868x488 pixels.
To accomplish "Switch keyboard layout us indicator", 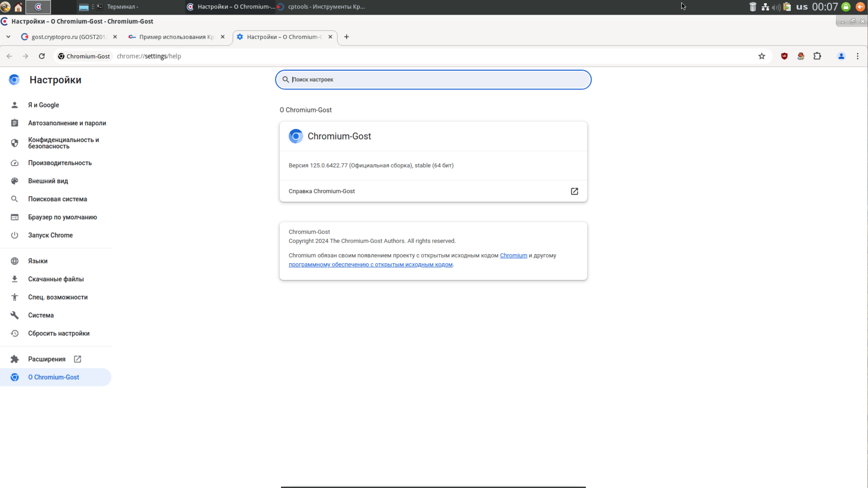I will pyautogui.click(x=801, y=7).
